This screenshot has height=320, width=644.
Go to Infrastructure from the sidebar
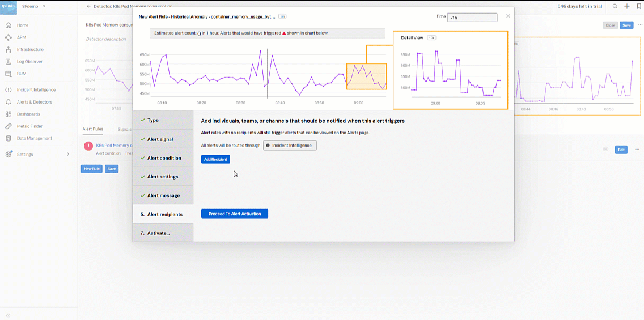[29, 49]
